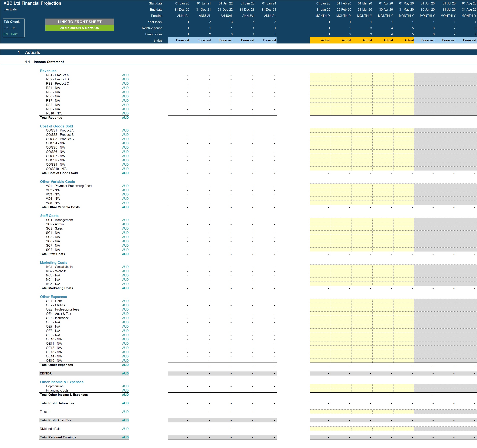Screen dimensions: 477x448
Task: Click the green Alert label in Tab Check
Action: coord(14,34)
